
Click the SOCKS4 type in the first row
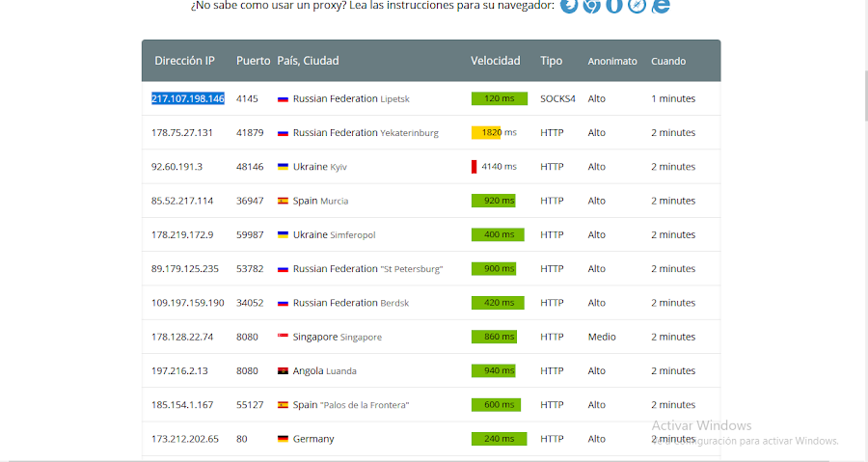tap(557, 98)
